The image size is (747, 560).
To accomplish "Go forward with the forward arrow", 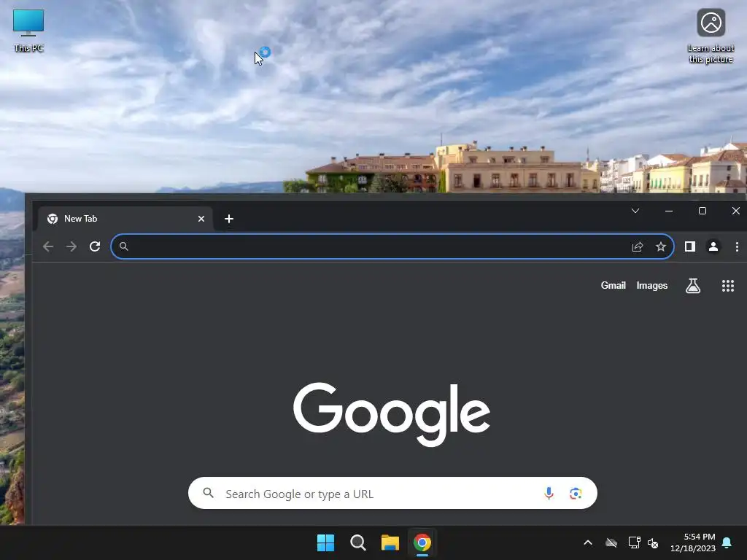I will pyautogui.click(x=71, y=246).
